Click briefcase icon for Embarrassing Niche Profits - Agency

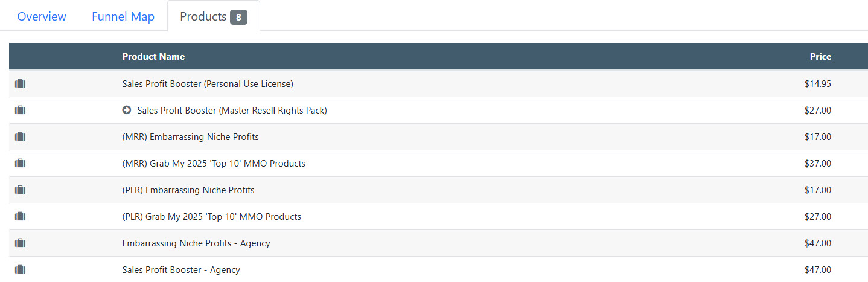point(20,243)
